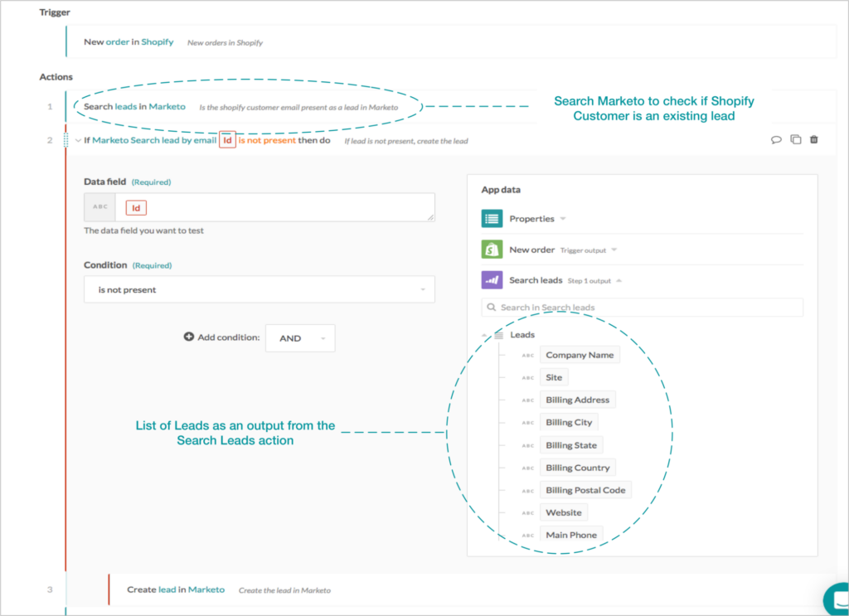Select the Website data pill
The image size is (849, 616).
click(564, 512)
